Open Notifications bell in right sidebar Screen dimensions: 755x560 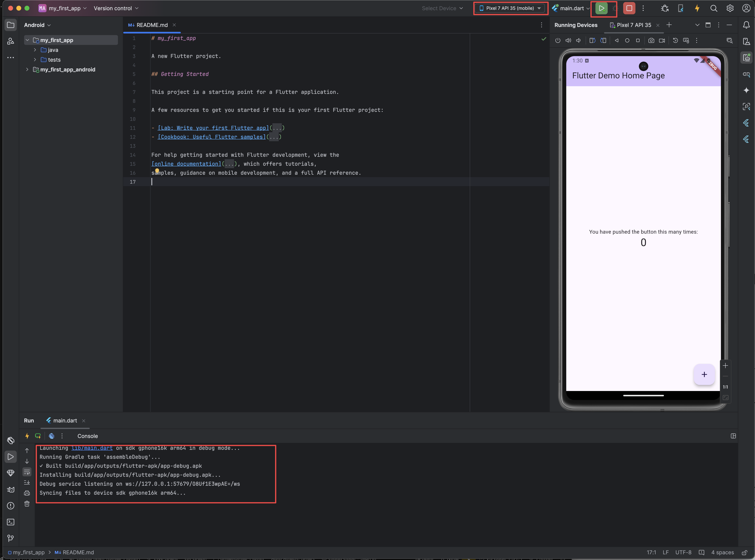pos(746,25)
